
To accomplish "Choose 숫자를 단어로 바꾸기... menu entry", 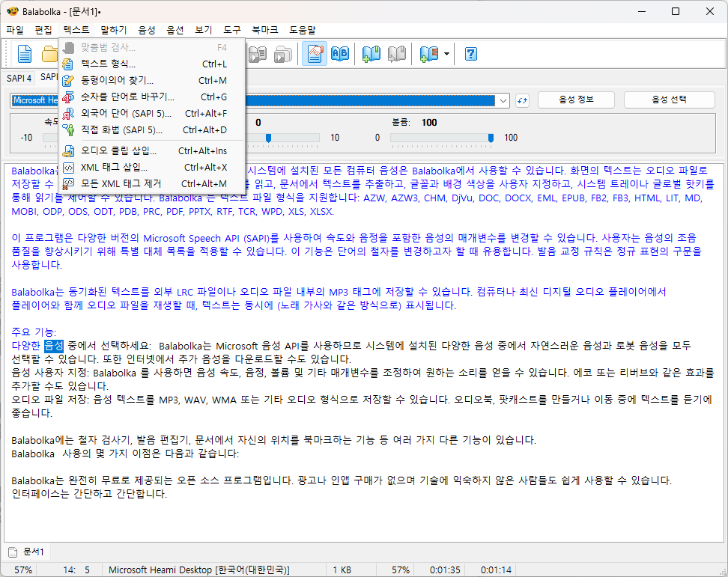I will point(152,97).
